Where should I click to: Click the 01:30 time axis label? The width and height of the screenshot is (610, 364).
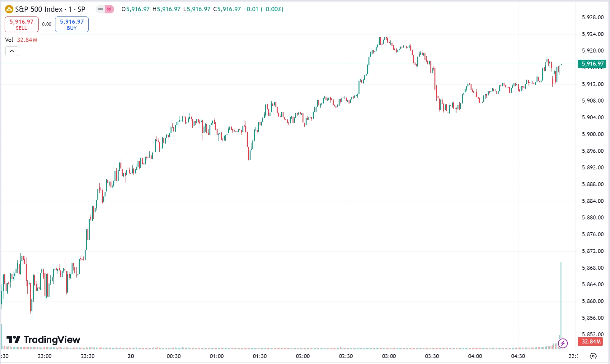coord(260,356)
